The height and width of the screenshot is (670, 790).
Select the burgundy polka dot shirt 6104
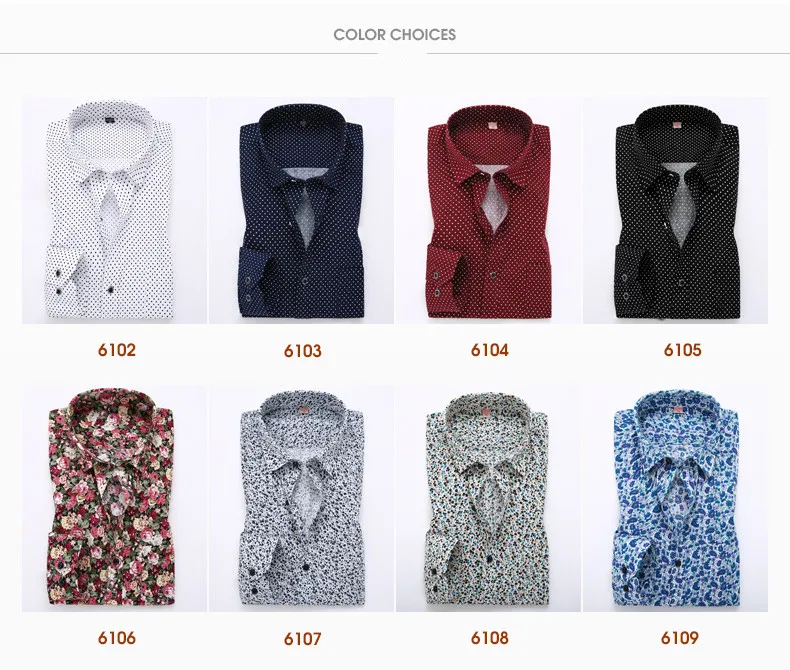488,210
